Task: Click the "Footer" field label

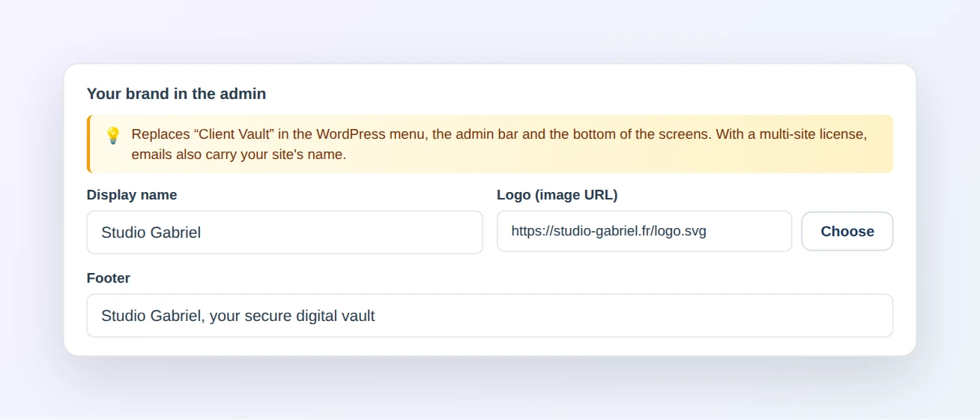Action: (x=109, y=278)
